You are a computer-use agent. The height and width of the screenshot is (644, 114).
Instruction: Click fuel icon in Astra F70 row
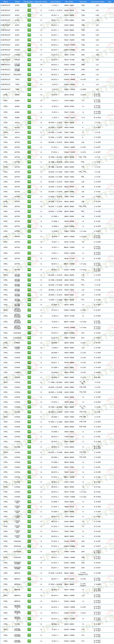pyautogui.click(x=29, y=167)
